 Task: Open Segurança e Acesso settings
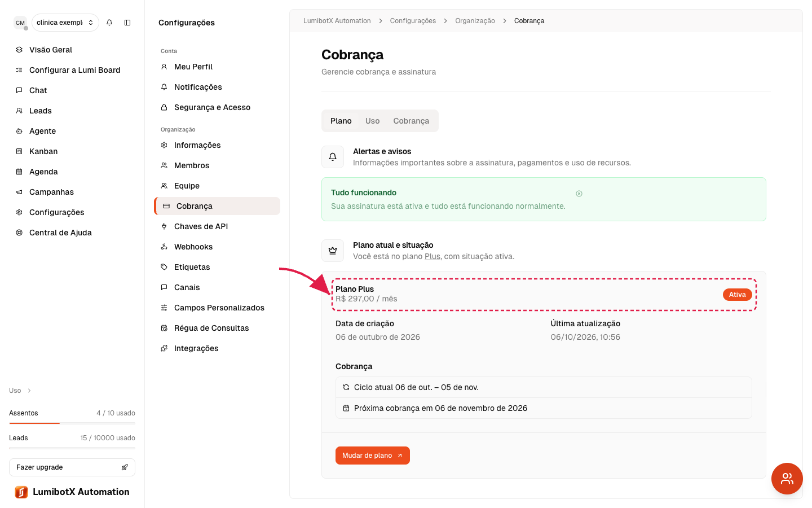[x=217, y=107]
